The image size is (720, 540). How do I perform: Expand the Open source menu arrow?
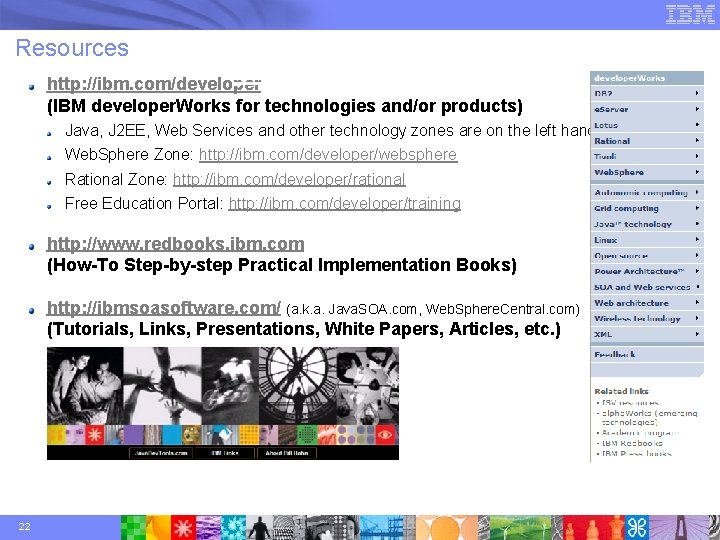coord(697,255)
